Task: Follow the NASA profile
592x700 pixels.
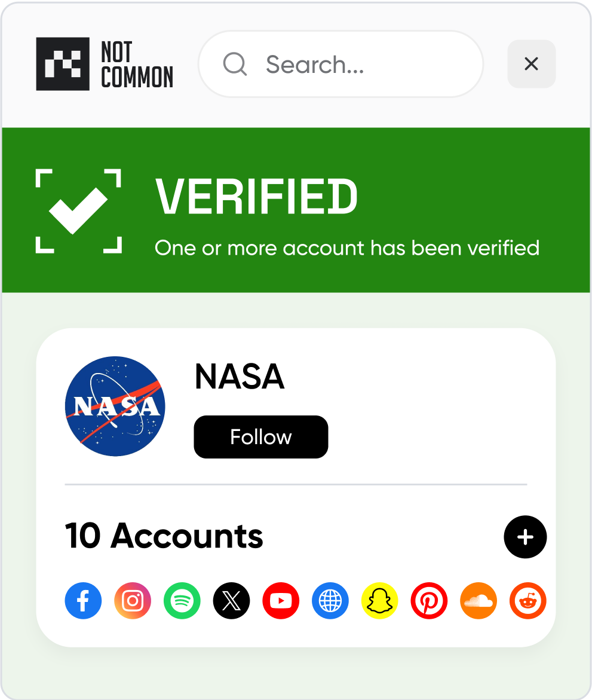Action: 261,436
